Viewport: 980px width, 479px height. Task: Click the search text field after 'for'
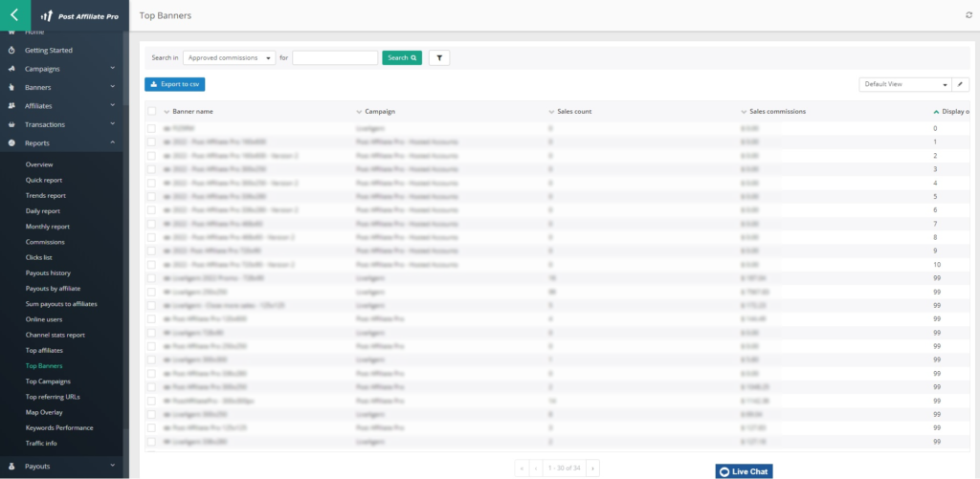tap(334, 57)
